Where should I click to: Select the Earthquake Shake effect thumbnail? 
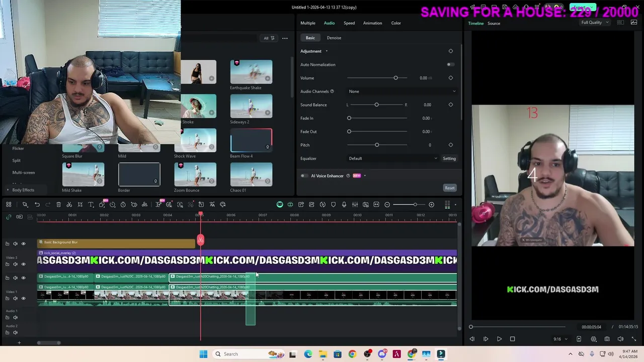251,72
